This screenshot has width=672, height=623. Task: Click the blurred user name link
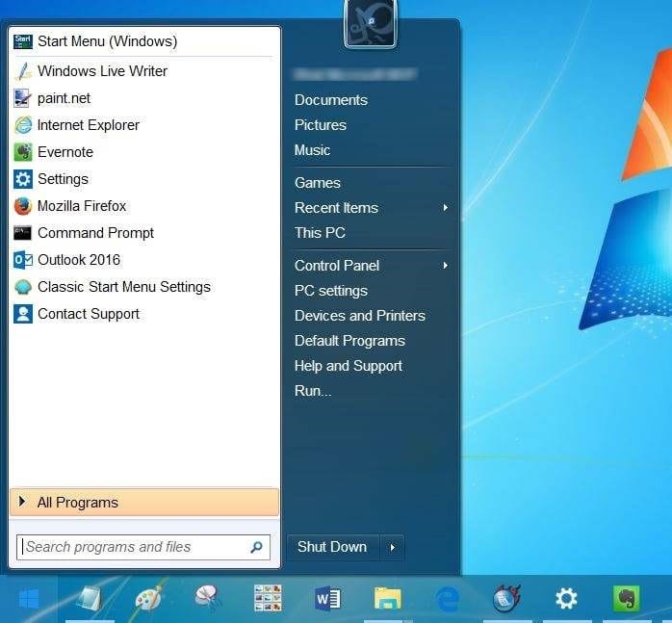click(355, 74)
